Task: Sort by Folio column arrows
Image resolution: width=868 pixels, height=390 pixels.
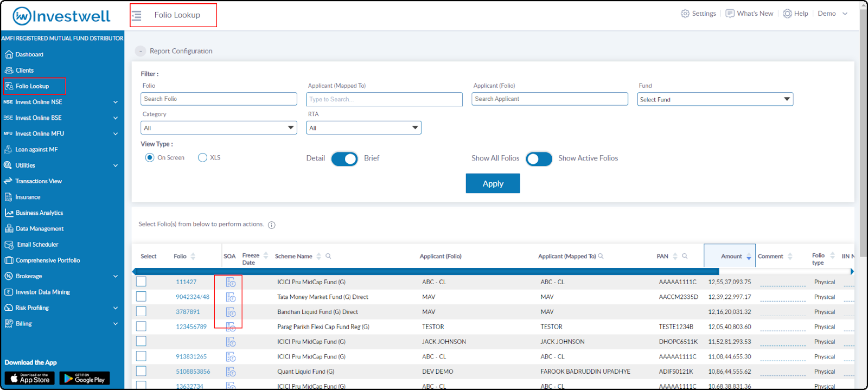Action: [193, 256]
